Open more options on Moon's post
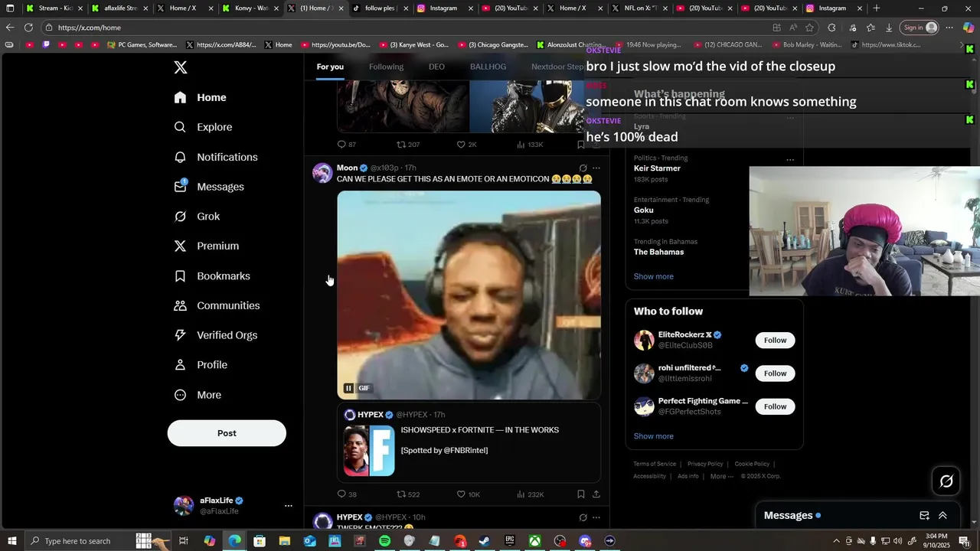Image resolution: width=980 pixels, height=551 pixels. tap(596, 168)
